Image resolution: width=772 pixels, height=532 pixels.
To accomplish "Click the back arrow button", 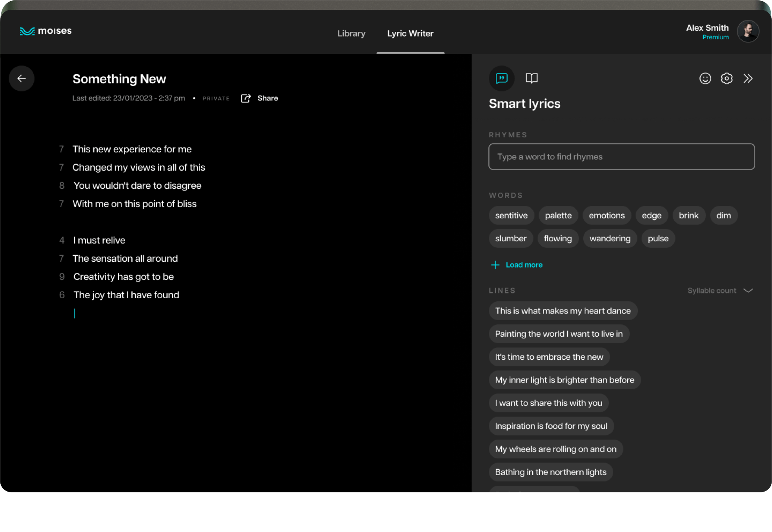I will tap(22, 78).
